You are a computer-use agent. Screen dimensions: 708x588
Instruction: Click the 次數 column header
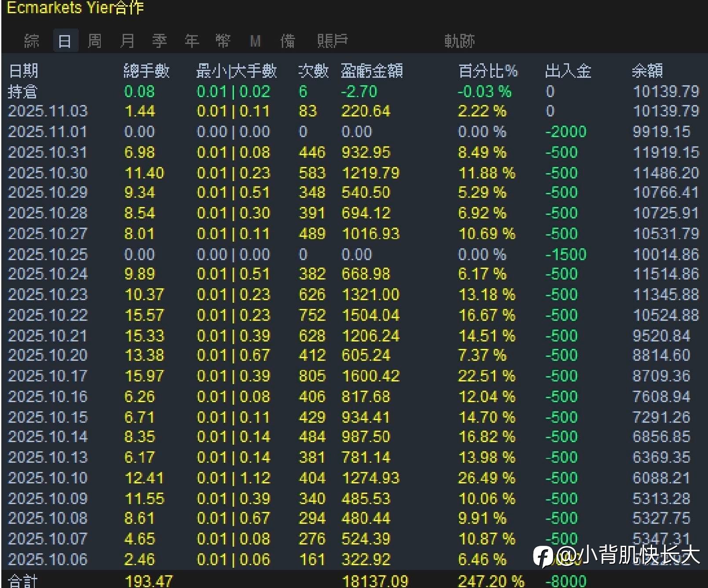pyautogui.click(x=313, y=70)
